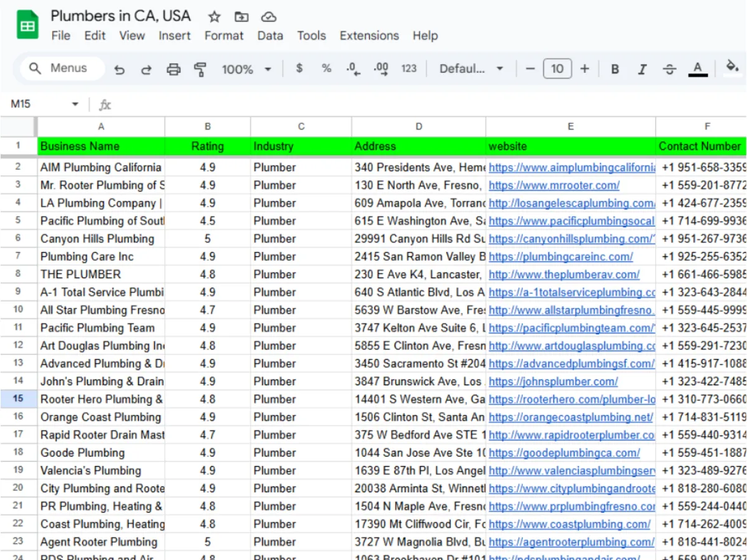Select column E header
The height and width of the screenshot is (560, 747).
[571, 126]
